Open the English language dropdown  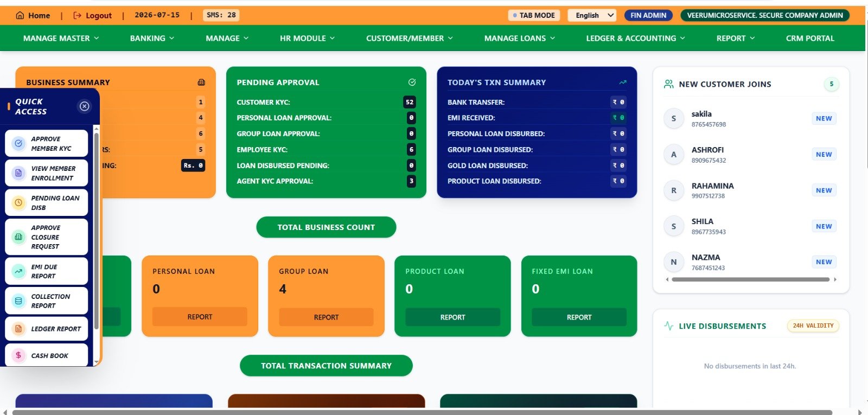click(592, 15)
